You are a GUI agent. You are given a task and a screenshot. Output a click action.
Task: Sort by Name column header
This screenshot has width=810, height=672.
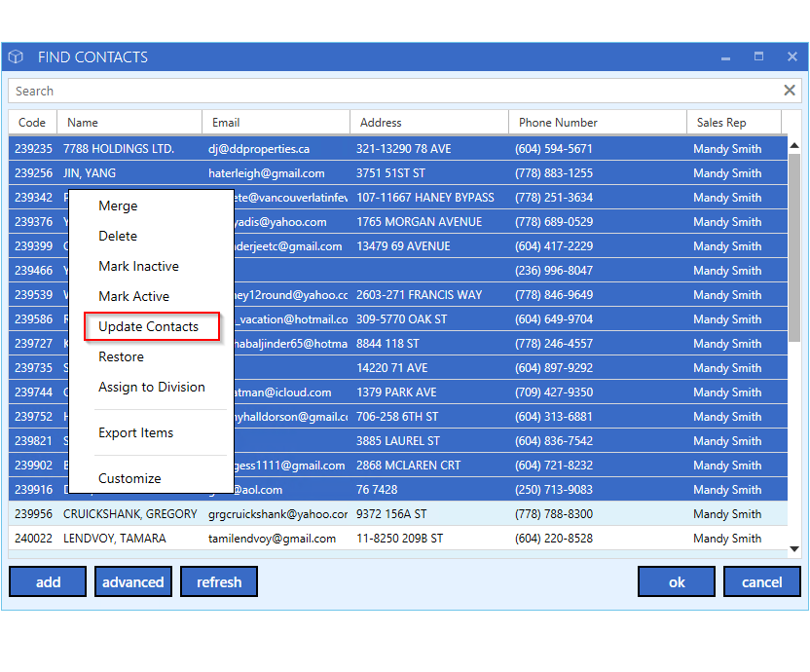pyautogui.click(x=129, y=123)
